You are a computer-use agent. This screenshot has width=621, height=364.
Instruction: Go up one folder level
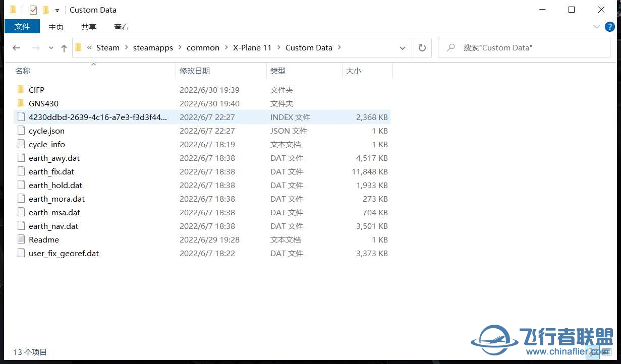(64, 48)
